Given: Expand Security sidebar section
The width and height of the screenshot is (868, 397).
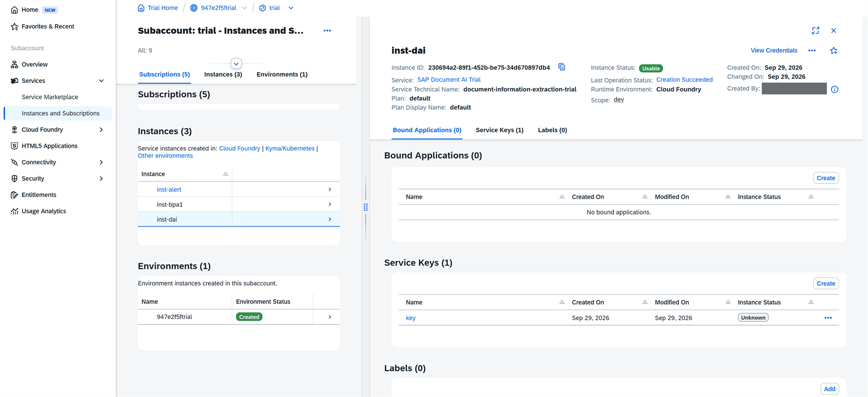Looking at the screenshot, I should (x=101, y=178).
